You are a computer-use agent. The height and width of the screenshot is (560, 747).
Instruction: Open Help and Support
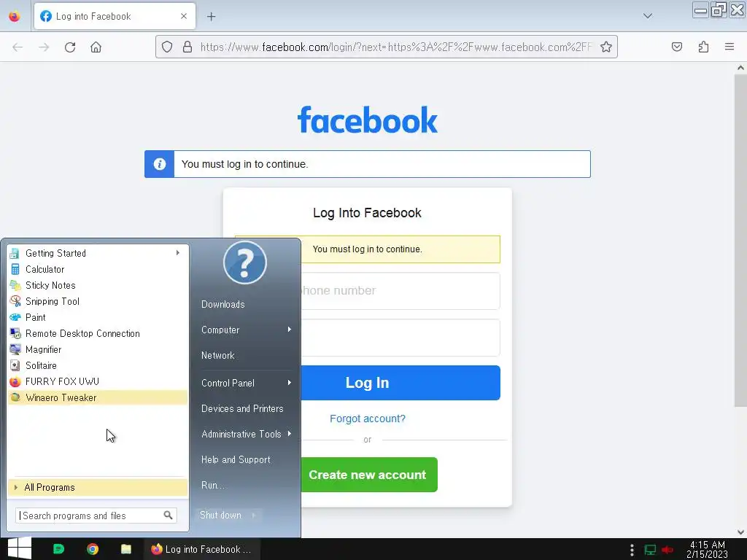236,459
